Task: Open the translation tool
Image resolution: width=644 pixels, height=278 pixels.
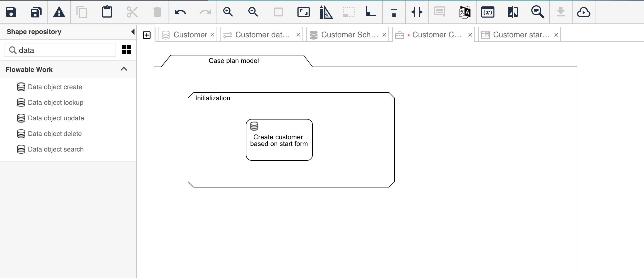Action: (x=464, y=12)
